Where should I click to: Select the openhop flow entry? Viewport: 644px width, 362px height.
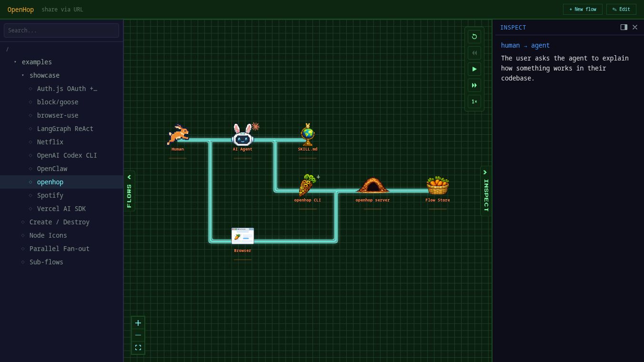coord(61,182)
